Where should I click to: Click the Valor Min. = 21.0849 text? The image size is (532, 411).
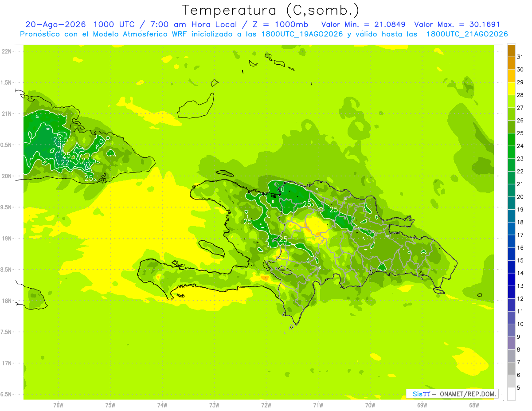click(x=364, y=24)
